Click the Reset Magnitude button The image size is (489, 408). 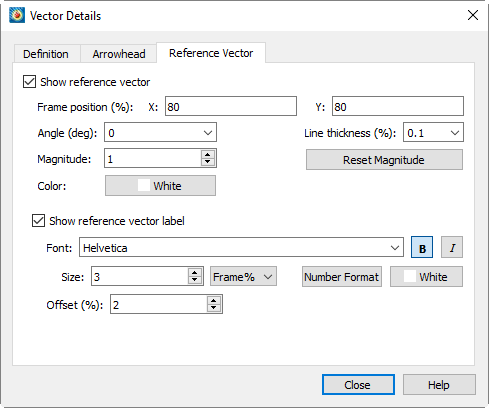(384, 160)
